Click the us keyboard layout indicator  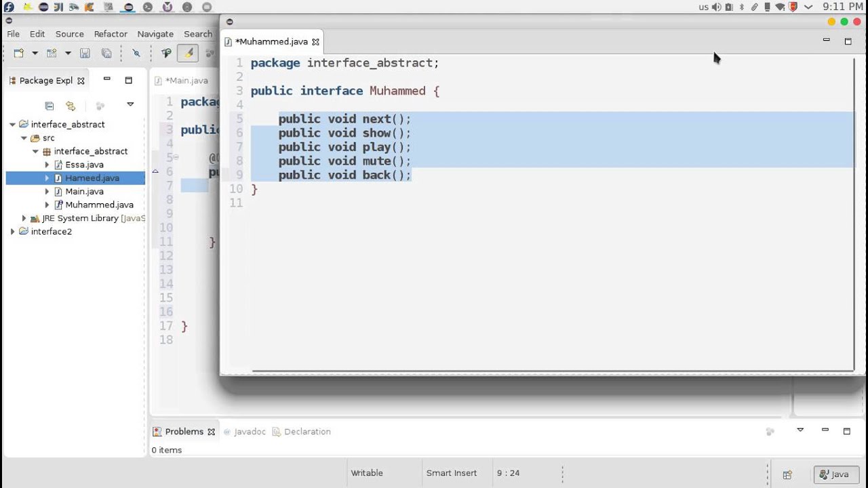click(x=703, y=7)
